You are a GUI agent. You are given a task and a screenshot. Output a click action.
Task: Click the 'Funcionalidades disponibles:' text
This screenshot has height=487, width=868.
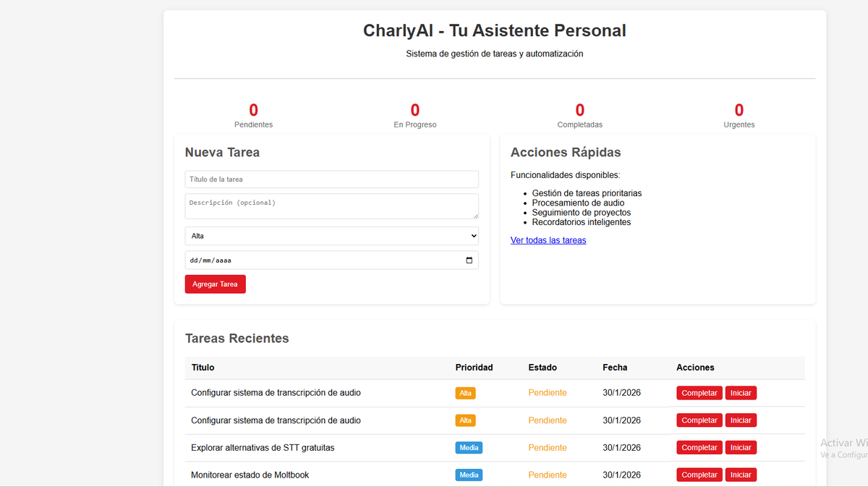pyautogui.click(x=566, y=174)
